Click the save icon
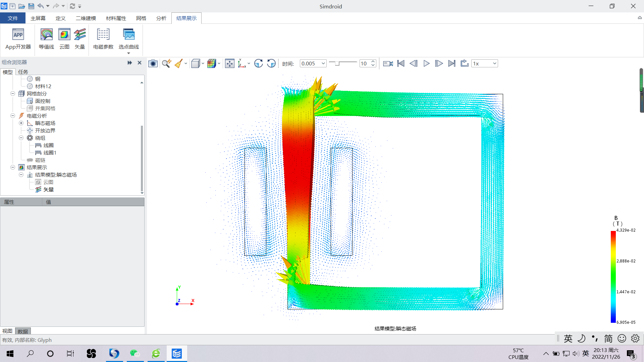Image resolution: width=644 pixels, height=362 pixels. pos(31,6)
